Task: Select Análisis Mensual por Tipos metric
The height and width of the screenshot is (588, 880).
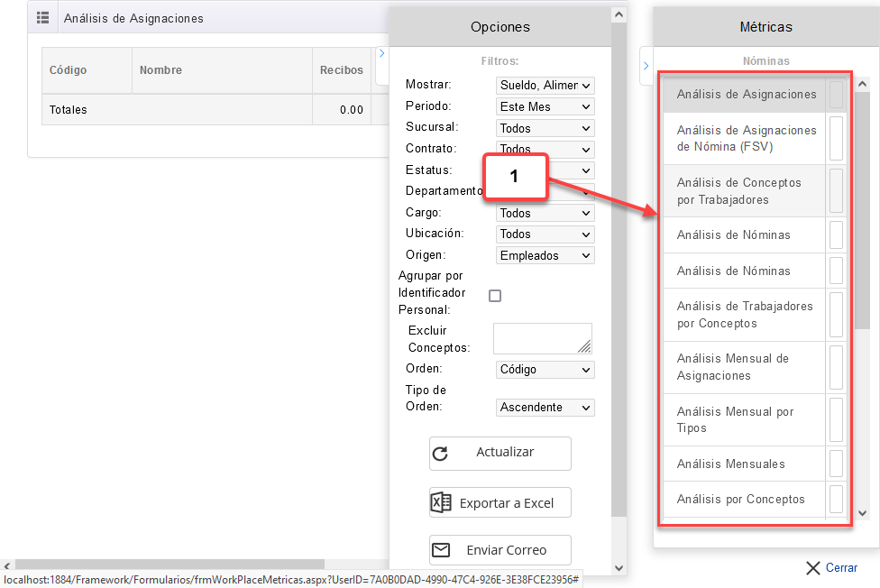Action: pyautogui.click(x=735, y=419)
